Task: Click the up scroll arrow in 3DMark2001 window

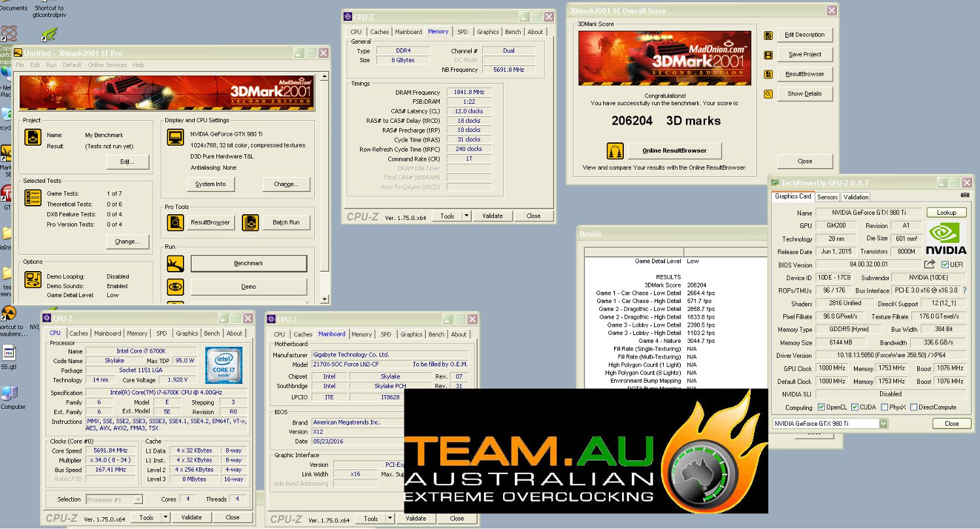Action: tap(325, 76)
